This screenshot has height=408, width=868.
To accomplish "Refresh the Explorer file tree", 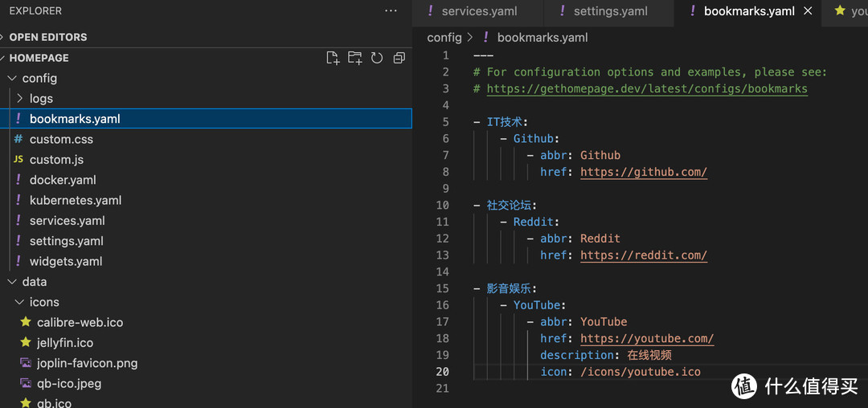I will pos(377,58).
